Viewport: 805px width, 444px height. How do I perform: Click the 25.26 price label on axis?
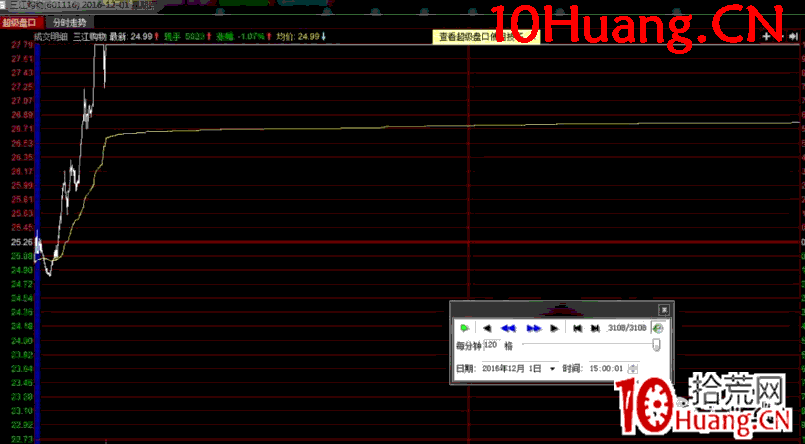pyautogui.click(x=21, y=242)
